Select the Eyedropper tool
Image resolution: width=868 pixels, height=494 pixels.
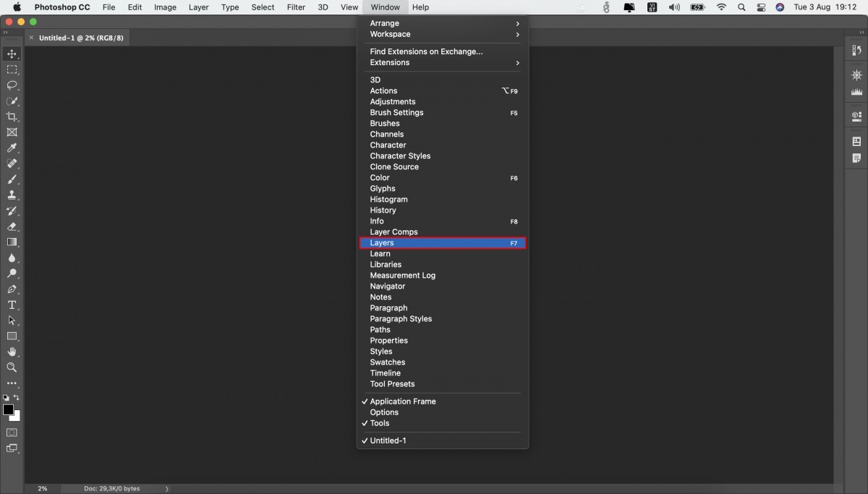[12, 148]
